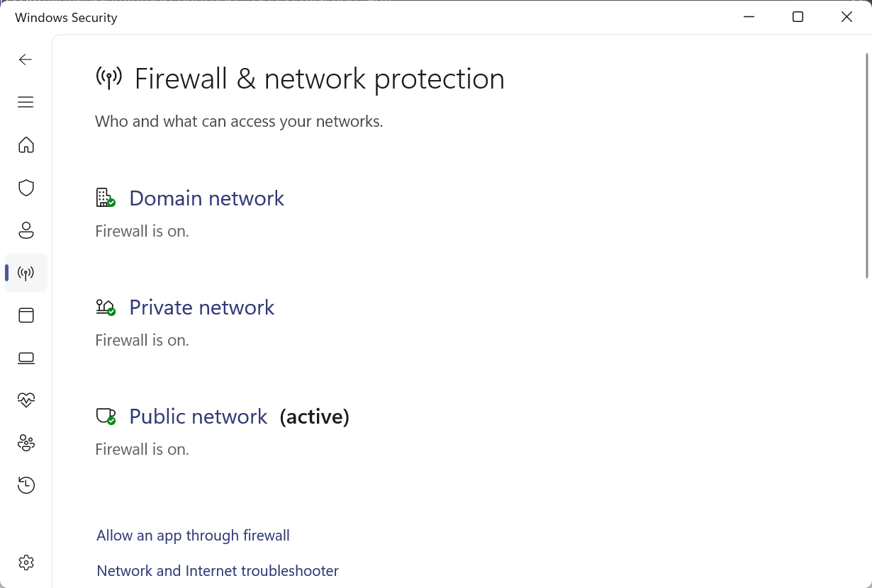
Task: Click the Domain network building icon
Action: [x=105, y=198]
